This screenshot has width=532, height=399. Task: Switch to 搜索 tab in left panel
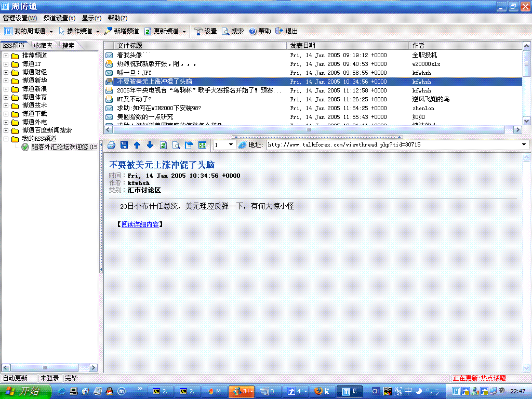click(68, 46)
